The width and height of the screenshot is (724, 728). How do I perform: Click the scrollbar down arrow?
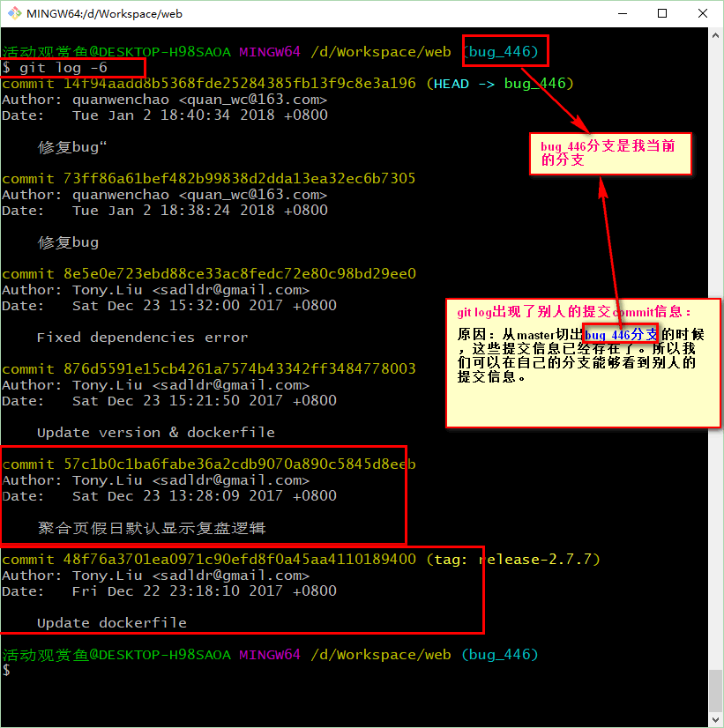[715, 719]
